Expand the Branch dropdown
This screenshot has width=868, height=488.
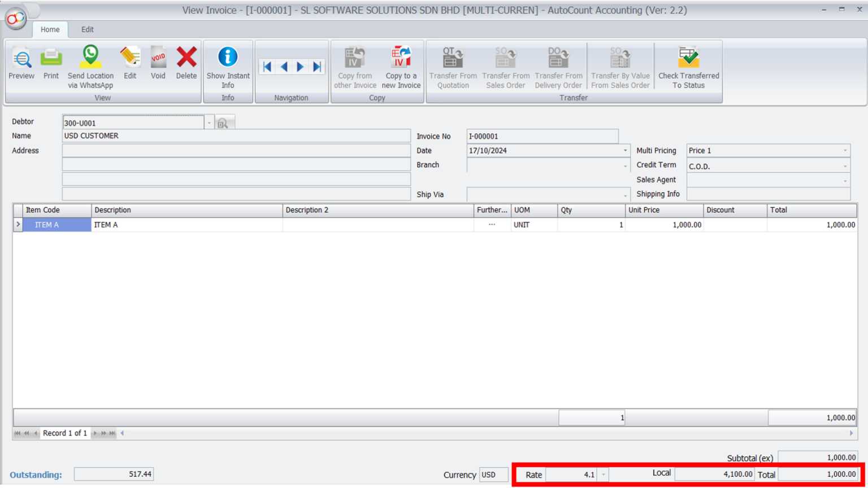[625, 165]
